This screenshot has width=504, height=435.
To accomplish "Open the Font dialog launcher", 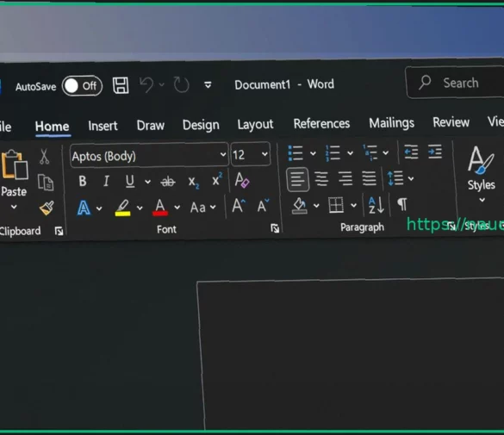I will (275, 228).
